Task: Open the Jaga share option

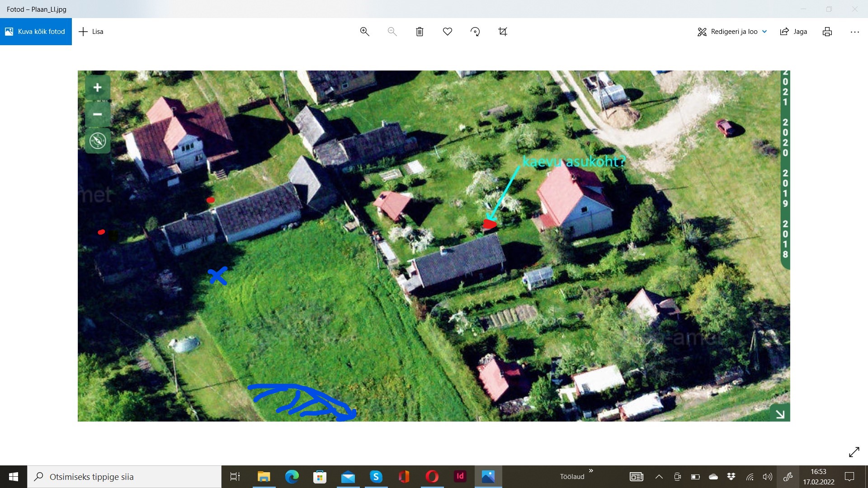Action: pos(793,32)
